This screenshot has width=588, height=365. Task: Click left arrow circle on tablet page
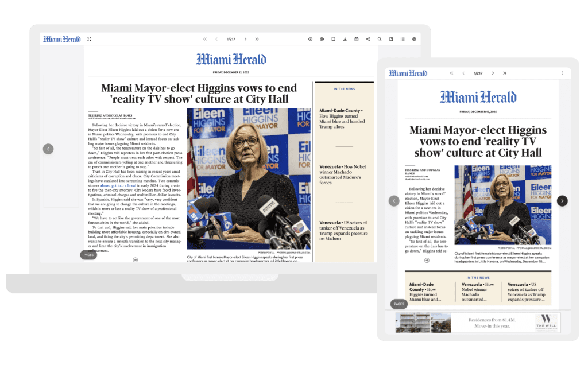[394, 201]
